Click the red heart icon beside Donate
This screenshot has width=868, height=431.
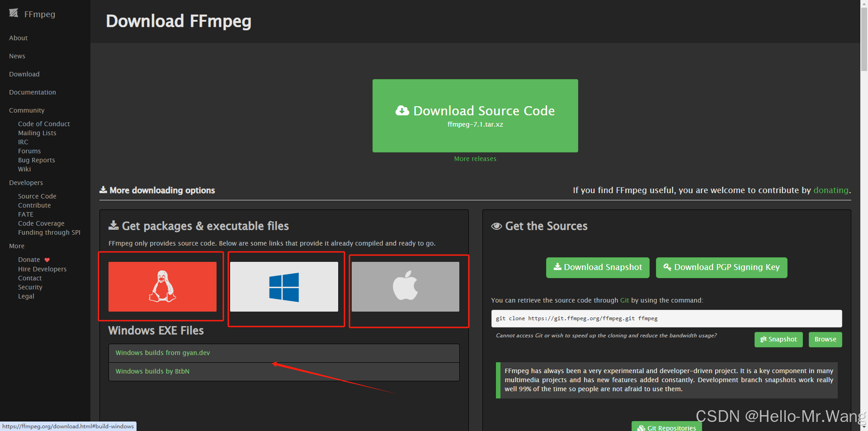(x=47, y=260)
